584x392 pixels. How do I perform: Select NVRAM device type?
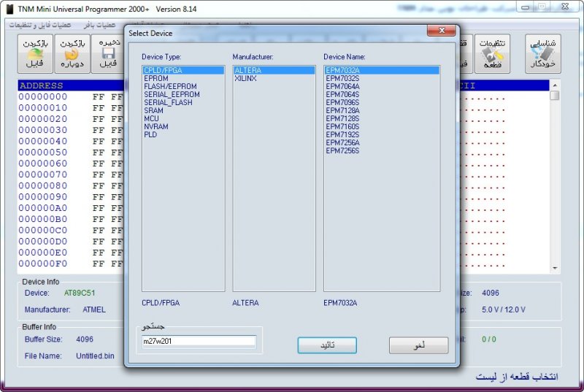(x=156, y=126)
